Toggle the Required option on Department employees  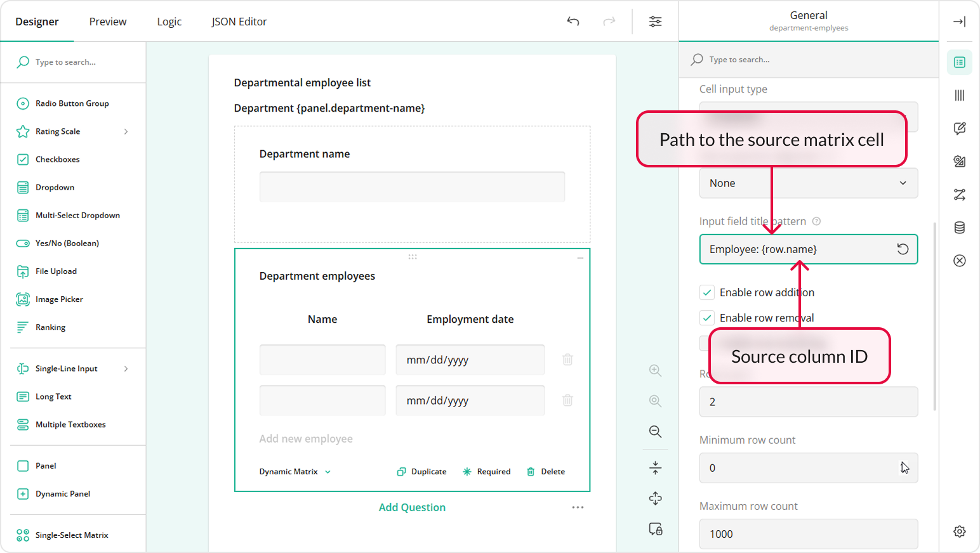tap(487, 471)
